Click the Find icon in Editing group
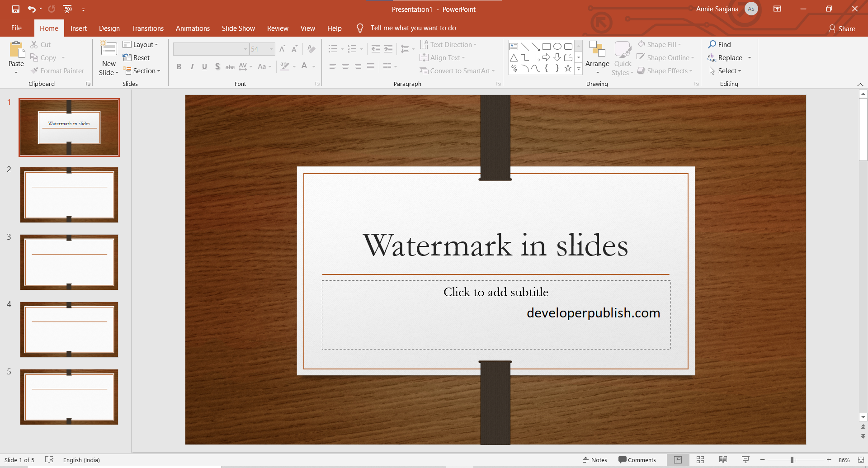The image size is (868, 468). tap(721, 44)
